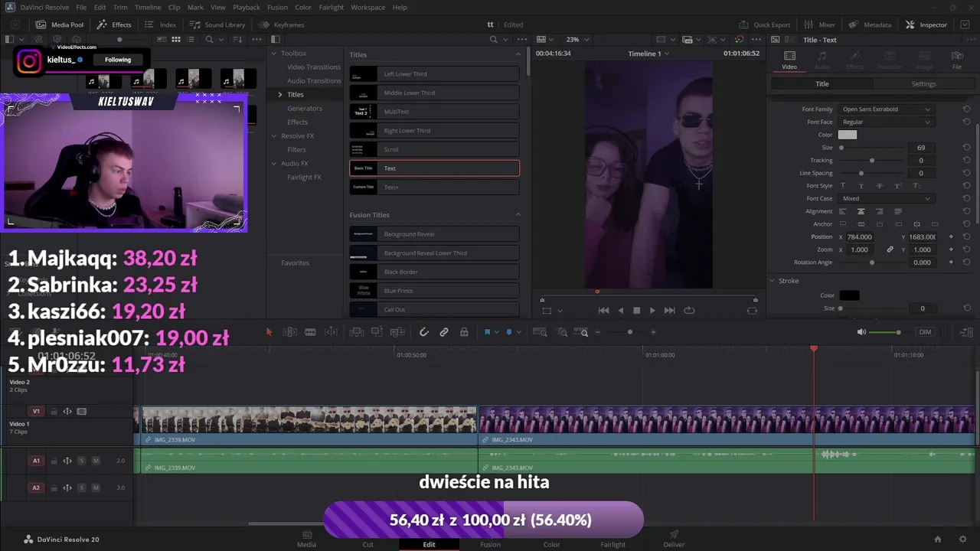Switch to the Cut page tab

point(367,540)
